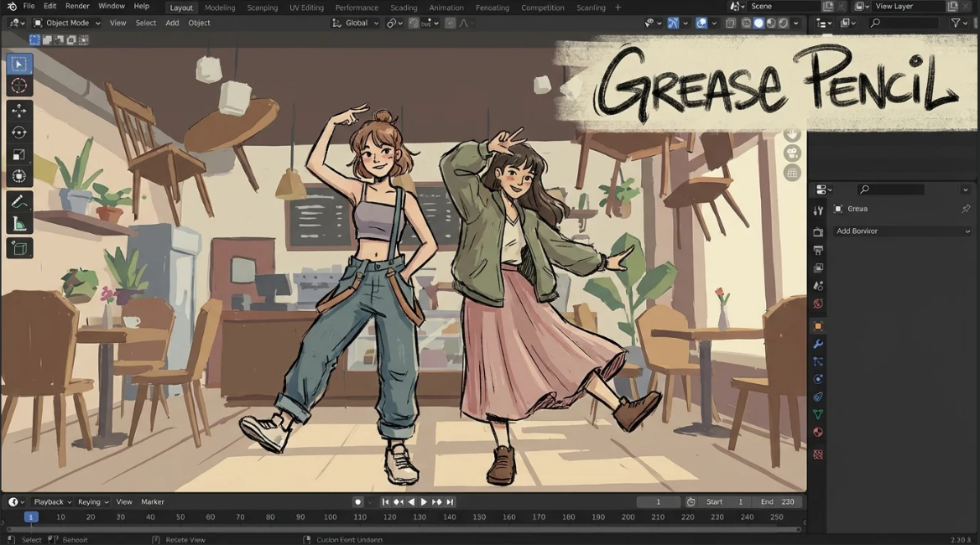The width and height of the screenshot is (980, 545).
Task: Open the Tool properties tab icon
Action: pyautogui.click(x=818, y=211)
